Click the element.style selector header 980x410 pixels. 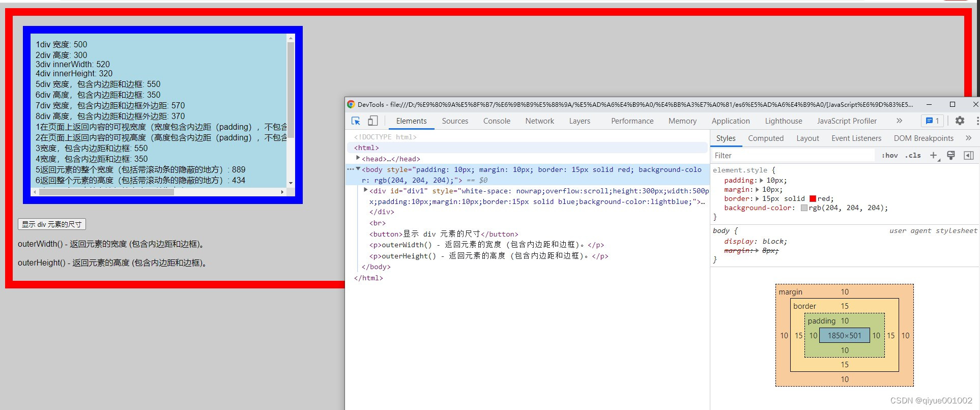744,170
